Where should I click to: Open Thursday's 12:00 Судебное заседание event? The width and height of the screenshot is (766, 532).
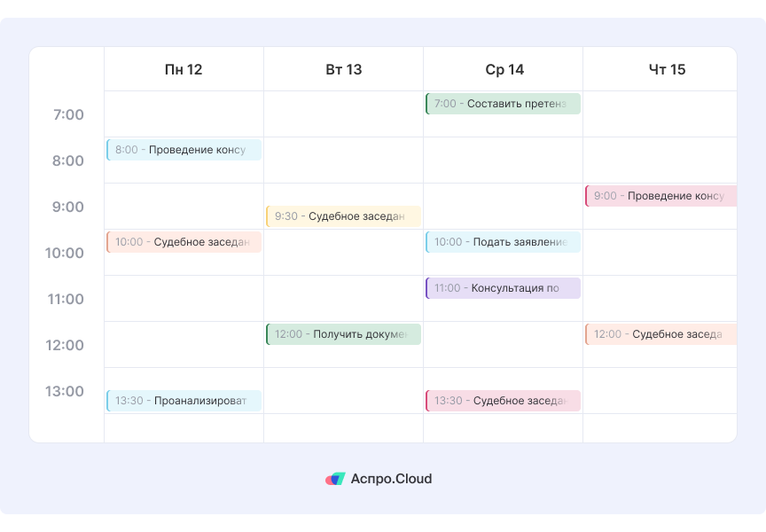point(660,334)
